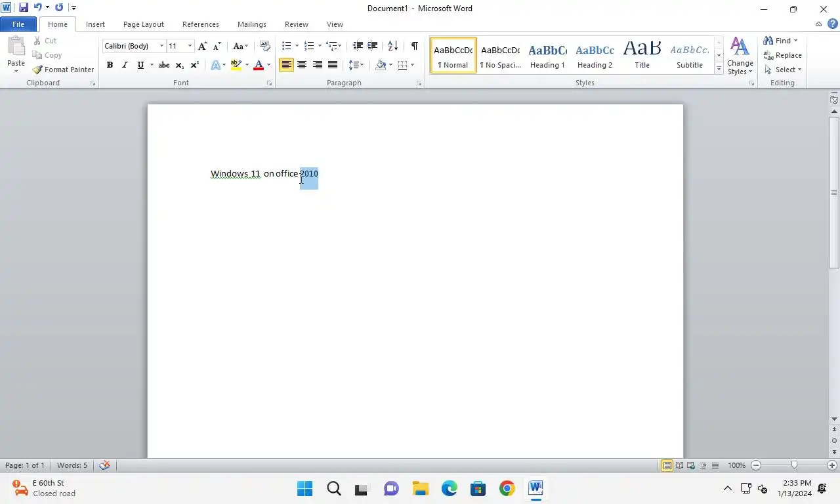The width and height of the screenshot is (840, 504).
Task: Open the Line Spacing dropdown
Action: 356,65
